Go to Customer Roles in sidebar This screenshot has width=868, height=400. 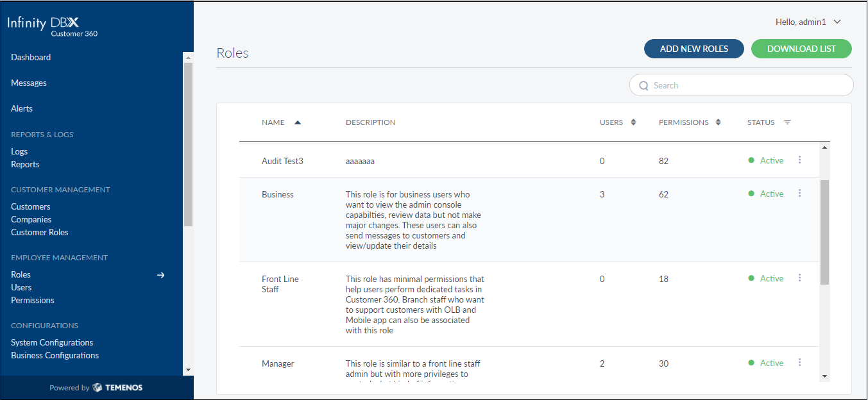pos(40,232)
